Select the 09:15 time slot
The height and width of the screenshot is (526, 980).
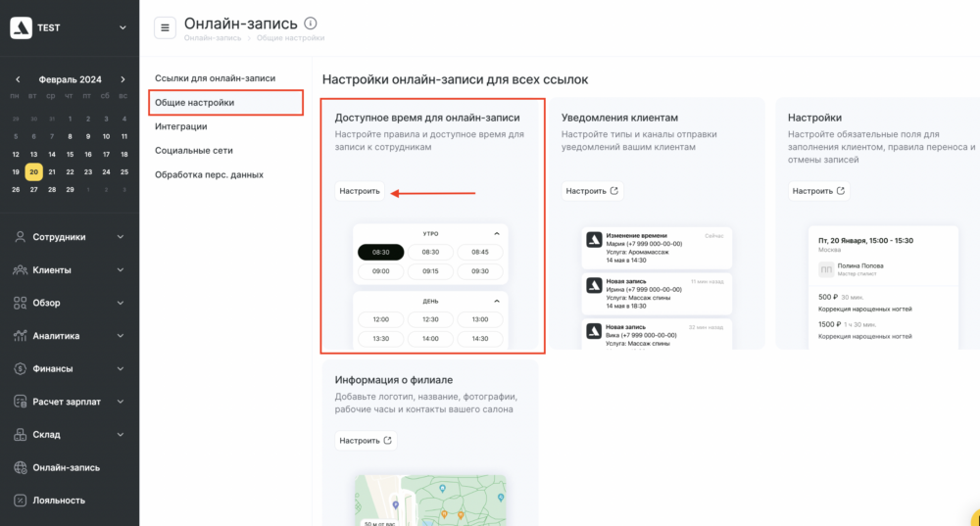coord(430,271)
